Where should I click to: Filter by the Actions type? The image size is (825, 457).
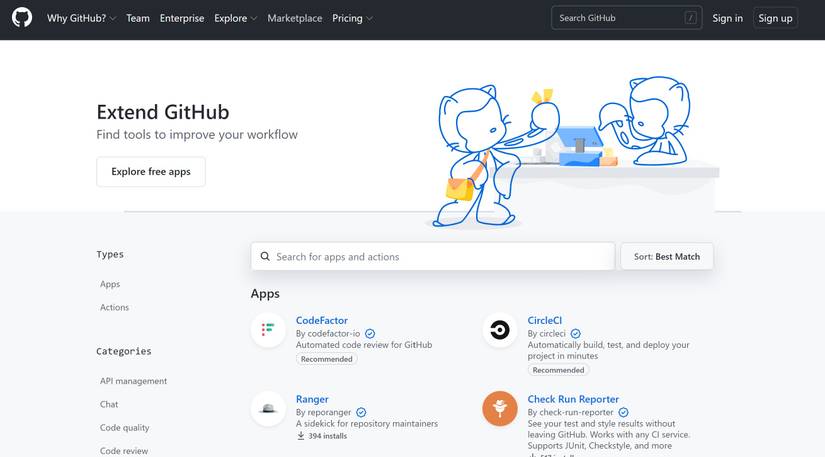tap(114, 308)
